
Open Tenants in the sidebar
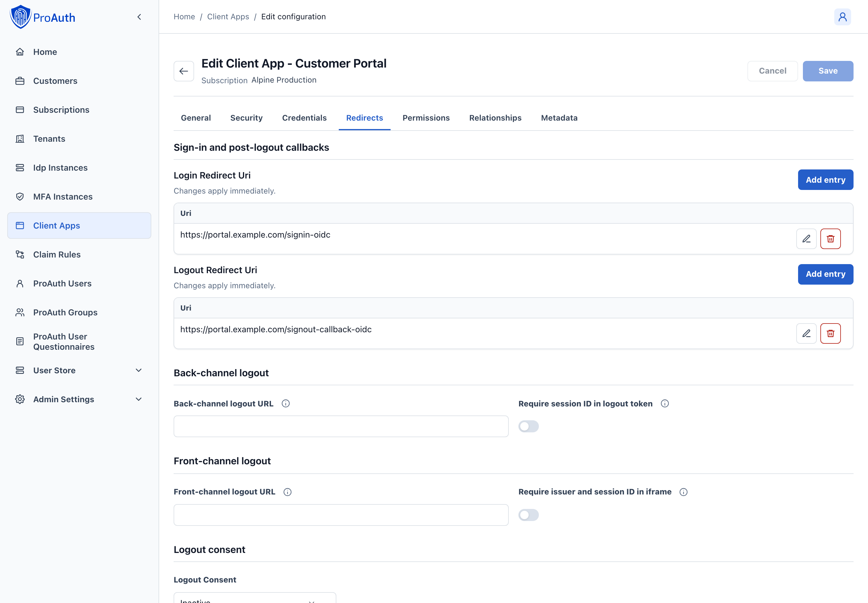point(79,139)
